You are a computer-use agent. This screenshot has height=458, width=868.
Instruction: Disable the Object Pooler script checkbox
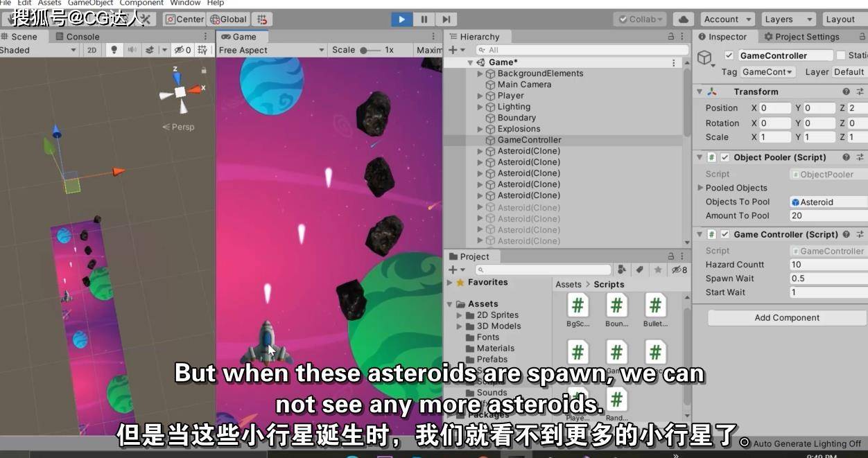[724, 157]
